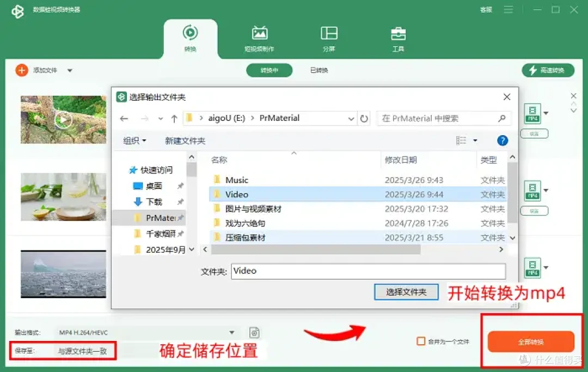Click the file list horizontal scrollbar

click(x=316, y=249)
